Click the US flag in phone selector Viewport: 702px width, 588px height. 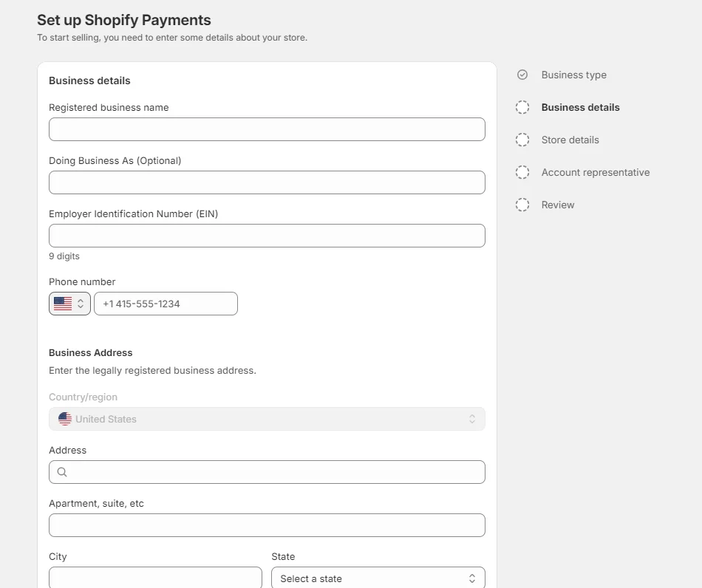[63, 304]
